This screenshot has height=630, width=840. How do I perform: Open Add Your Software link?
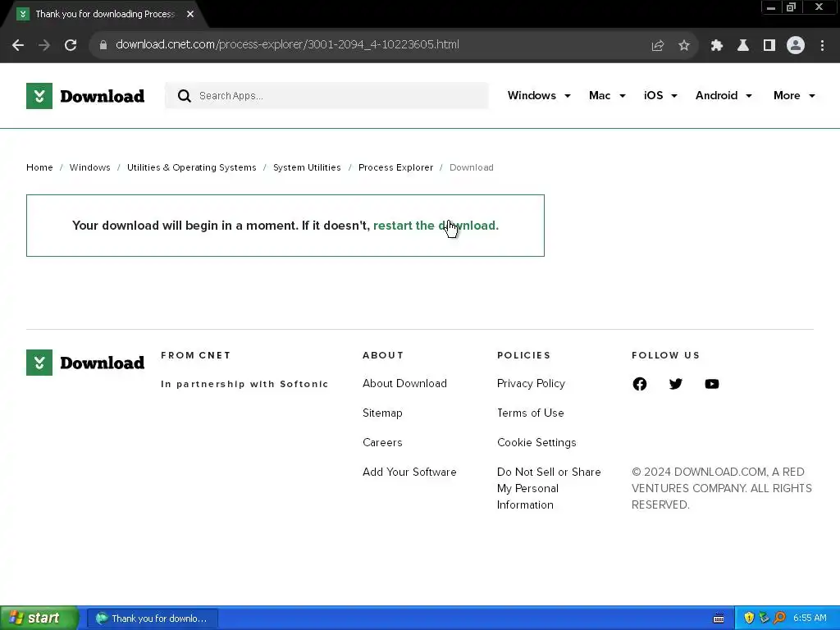[x=409, y=472]
